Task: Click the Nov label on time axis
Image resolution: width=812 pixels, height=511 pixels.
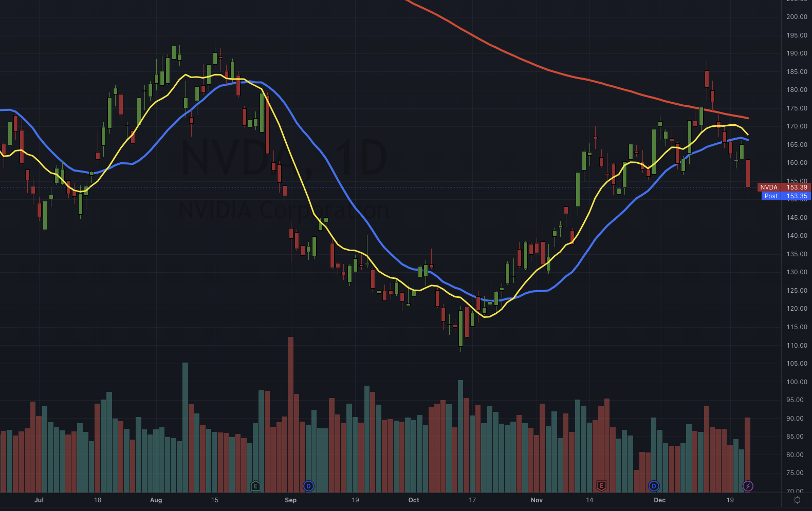Action: pyautogui.click(x=537, y=500)
